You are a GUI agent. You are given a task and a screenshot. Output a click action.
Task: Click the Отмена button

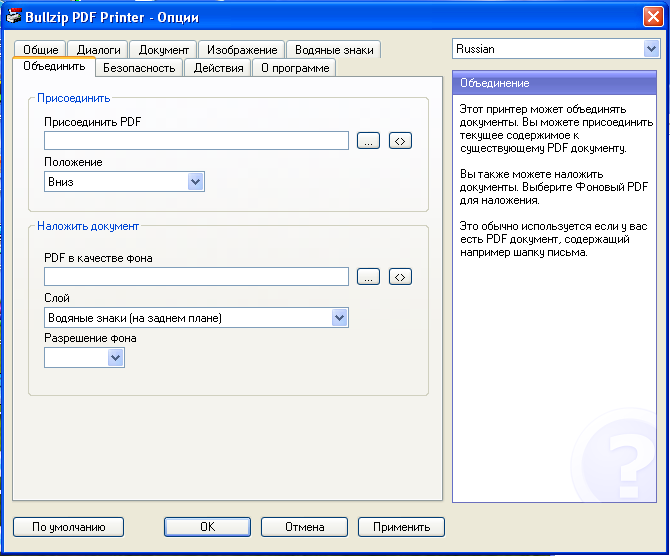(x=305, y=527)
